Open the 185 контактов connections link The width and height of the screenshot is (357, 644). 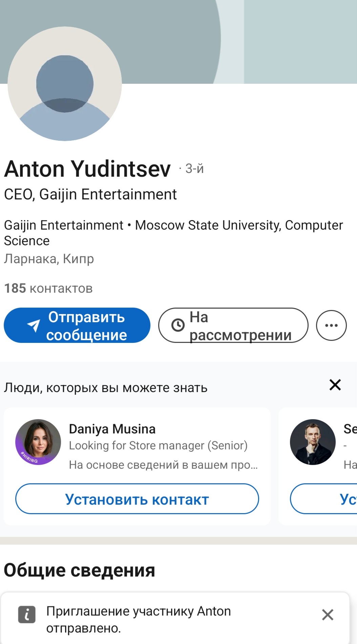(x=48, y=288)
